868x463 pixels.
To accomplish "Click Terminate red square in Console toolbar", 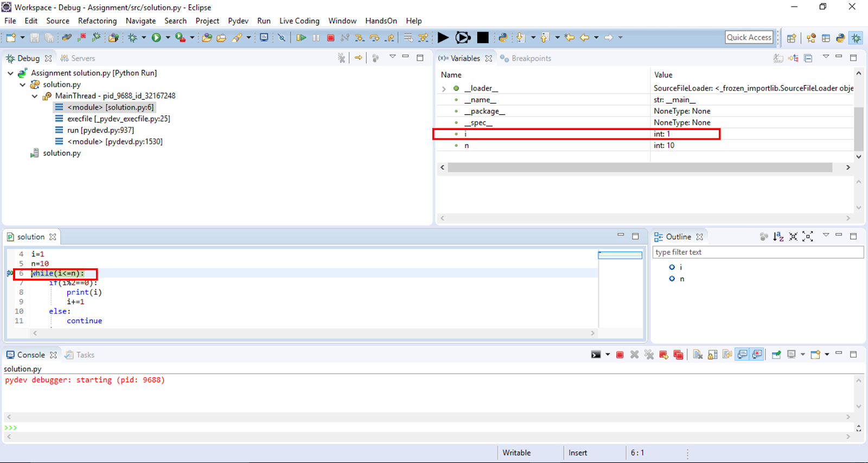I will click(620, 355).
